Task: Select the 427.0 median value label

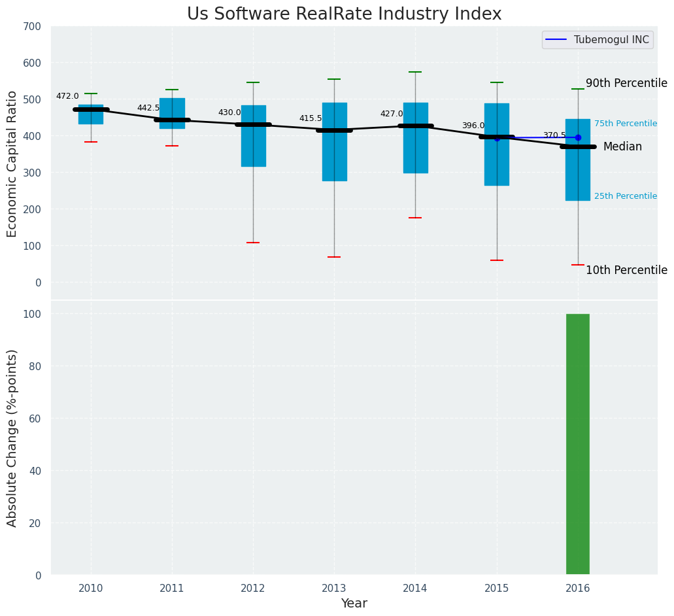Action: 392,114
